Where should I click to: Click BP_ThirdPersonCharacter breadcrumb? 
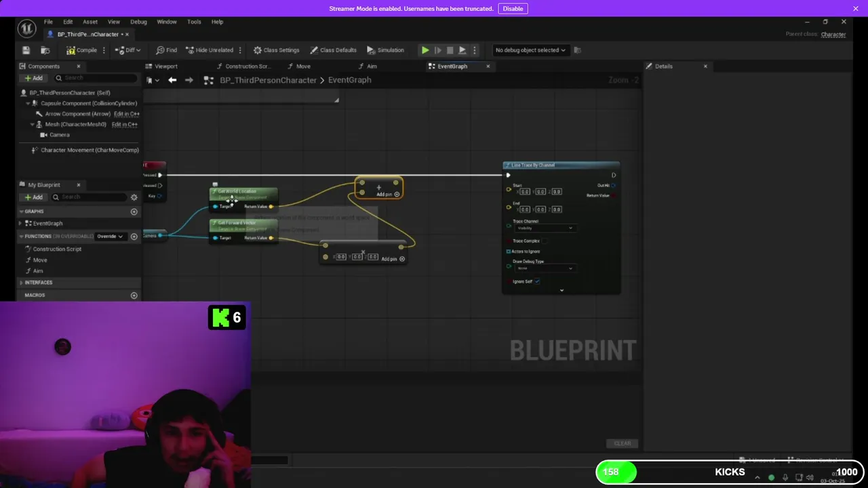[x=268, y=80]
